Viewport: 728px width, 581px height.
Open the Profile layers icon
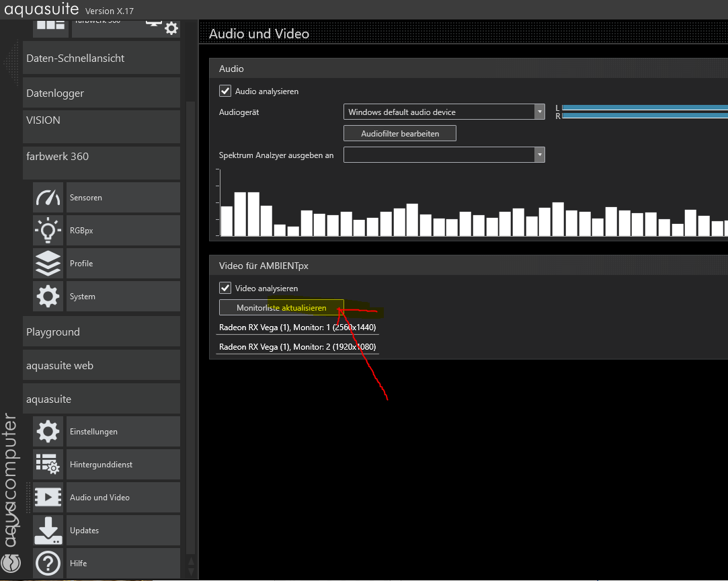click(x=48, y=264)
